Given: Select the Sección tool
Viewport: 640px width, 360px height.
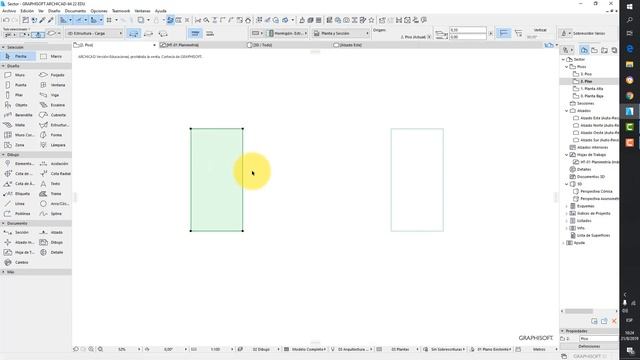Looking at the screenshot, I should tap(18, 232).
